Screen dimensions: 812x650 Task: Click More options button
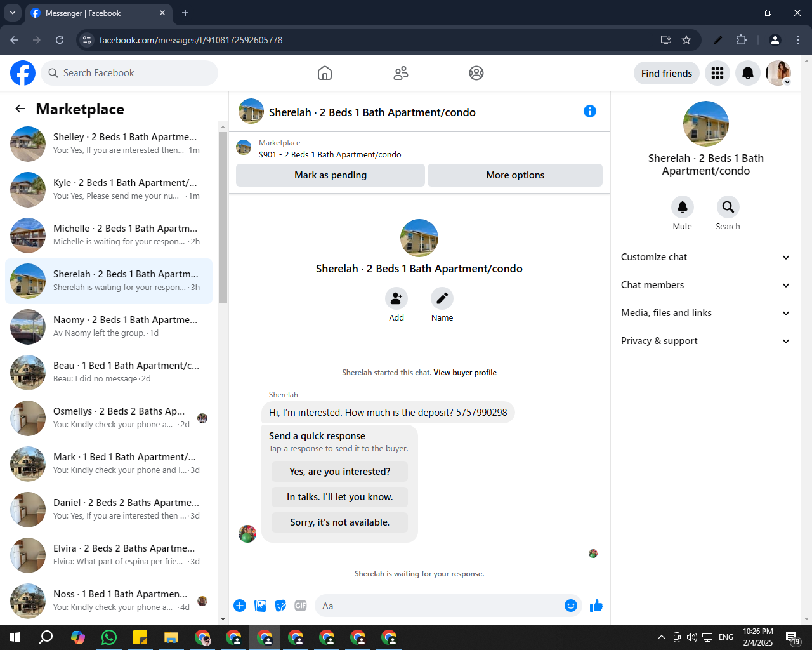click(515, 175)
